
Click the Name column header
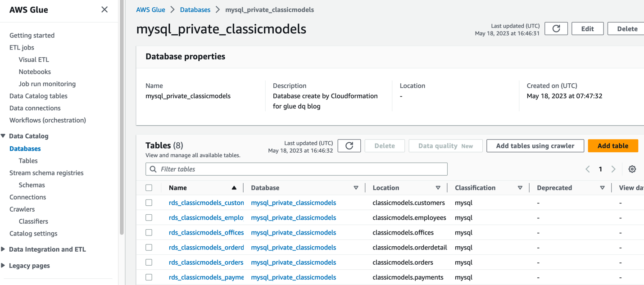pyautogui.click(x=178, y=188)
